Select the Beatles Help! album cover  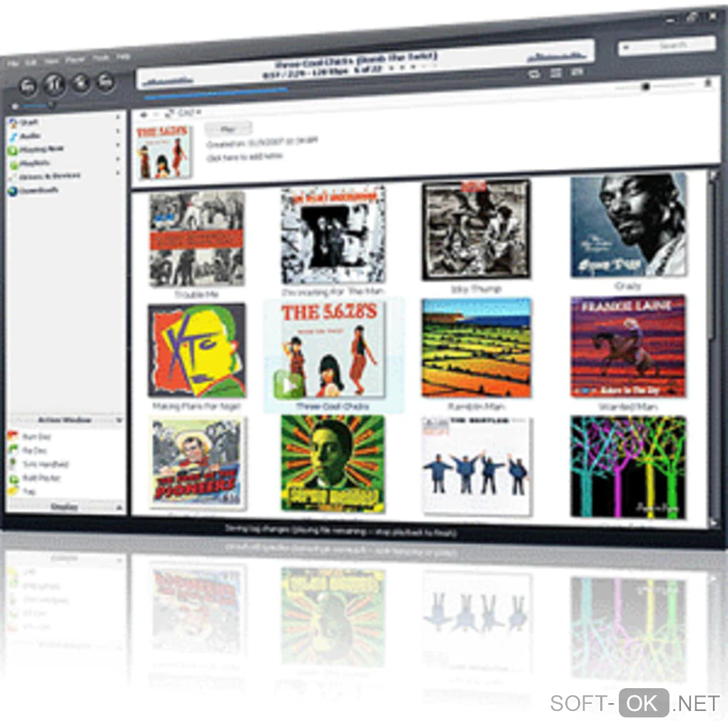coord(476,466)
